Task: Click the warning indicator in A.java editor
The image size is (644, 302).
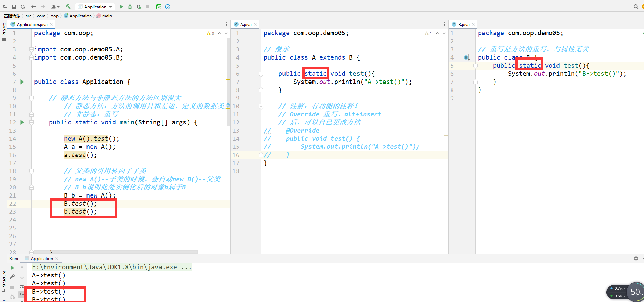Action: click(428, 33)
